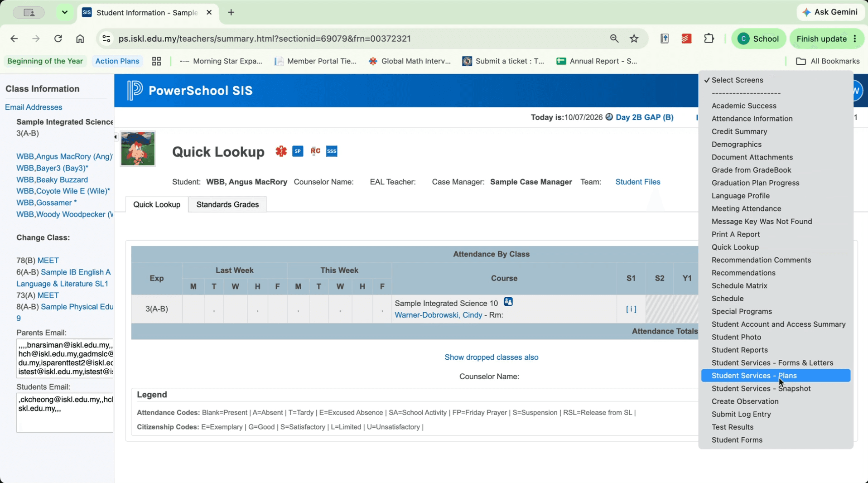Open the Global Math Interv... bookmark
Screen dimensions: 868x483
pos(410,61)
